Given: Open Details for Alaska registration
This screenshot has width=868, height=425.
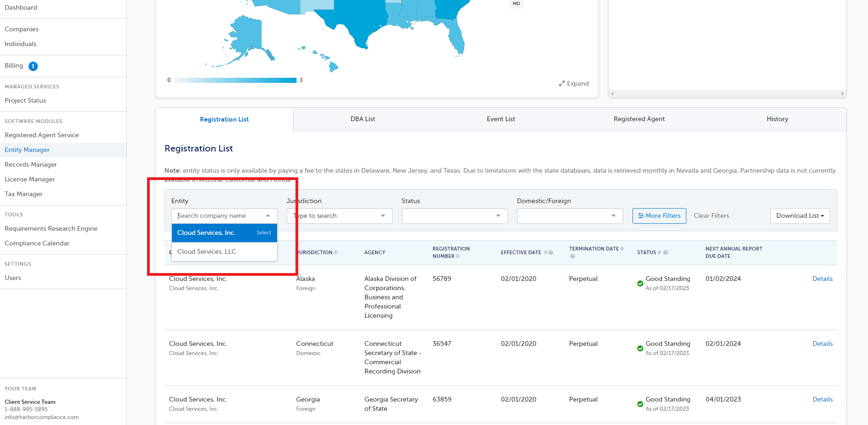Looking at the screenshot, I should [x=822, y=279].
